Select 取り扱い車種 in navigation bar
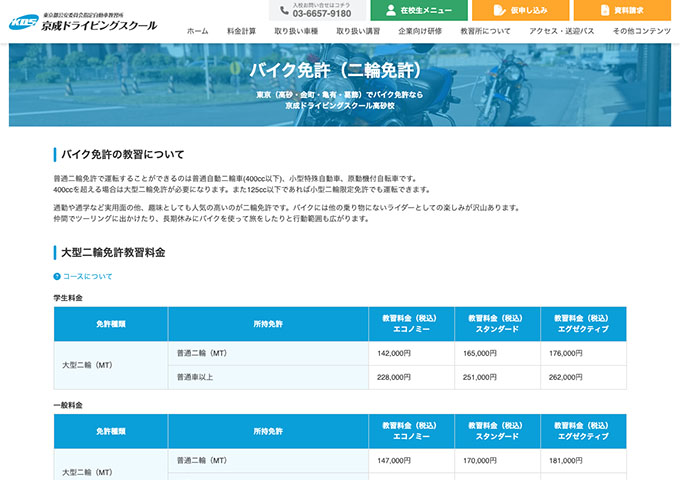 (x=295, y=32)
